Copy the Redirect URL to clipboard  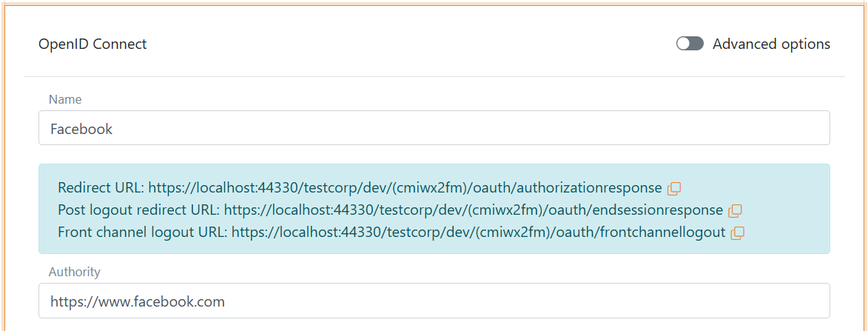673,188
